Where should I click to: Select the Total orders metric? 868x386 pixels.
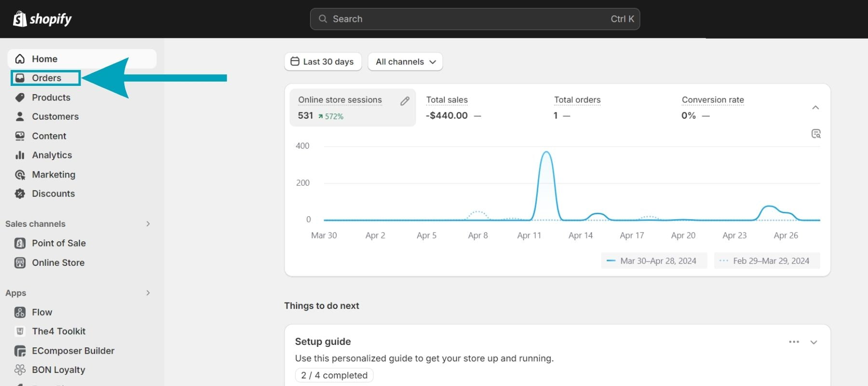click(x=577, y=108)
